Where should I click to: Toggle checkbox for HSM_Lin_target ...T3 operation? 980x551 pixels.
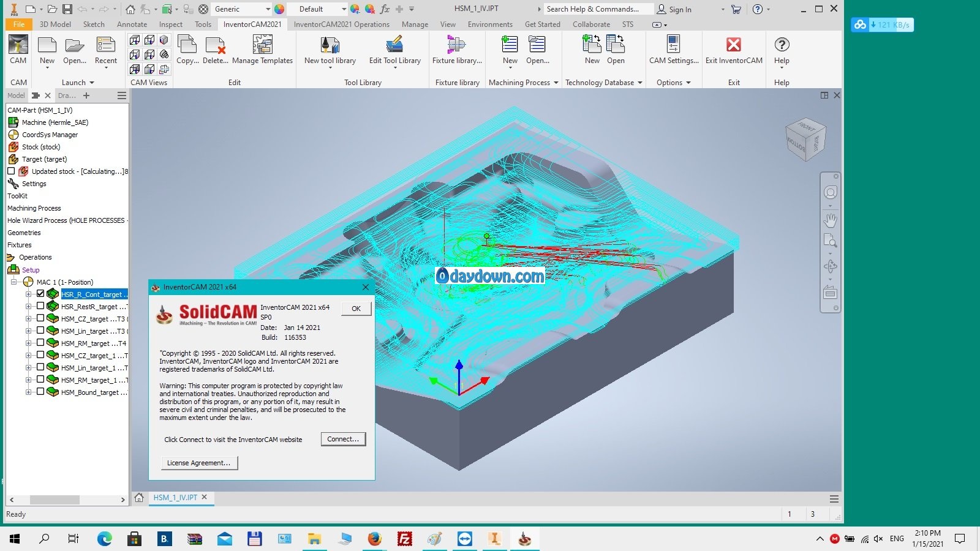[x=40, y=331]
